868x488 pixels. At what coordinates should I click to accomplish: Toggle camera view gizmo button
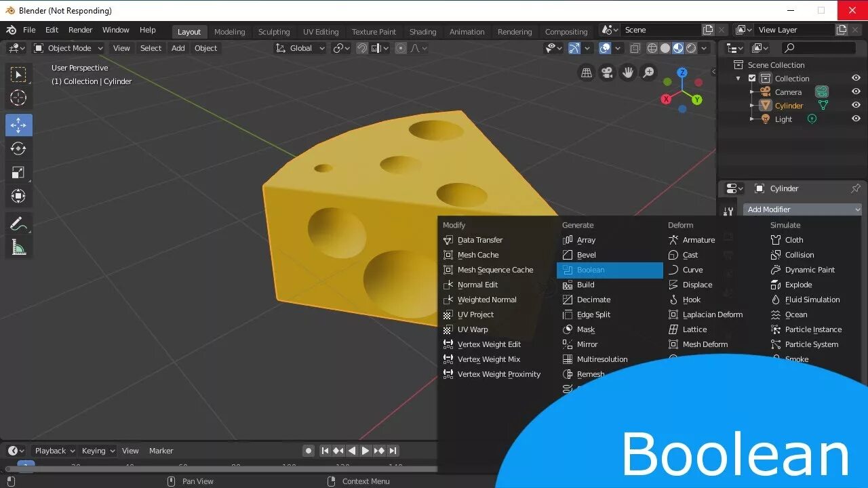click(607, 73)
